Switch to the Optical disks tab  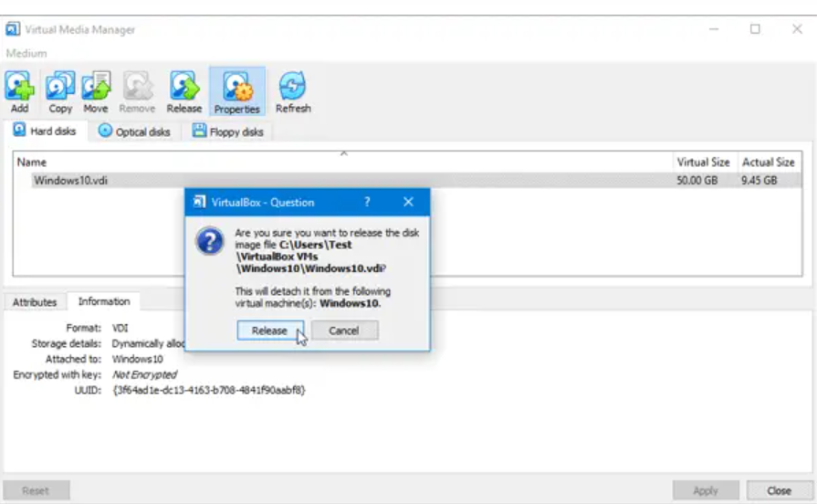(134, 131)
